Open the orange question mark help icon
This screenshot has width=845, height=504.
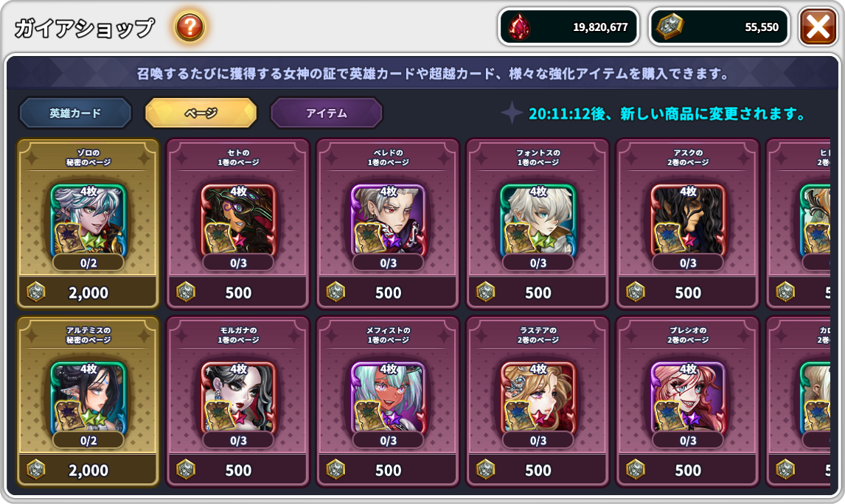[189, 27]
